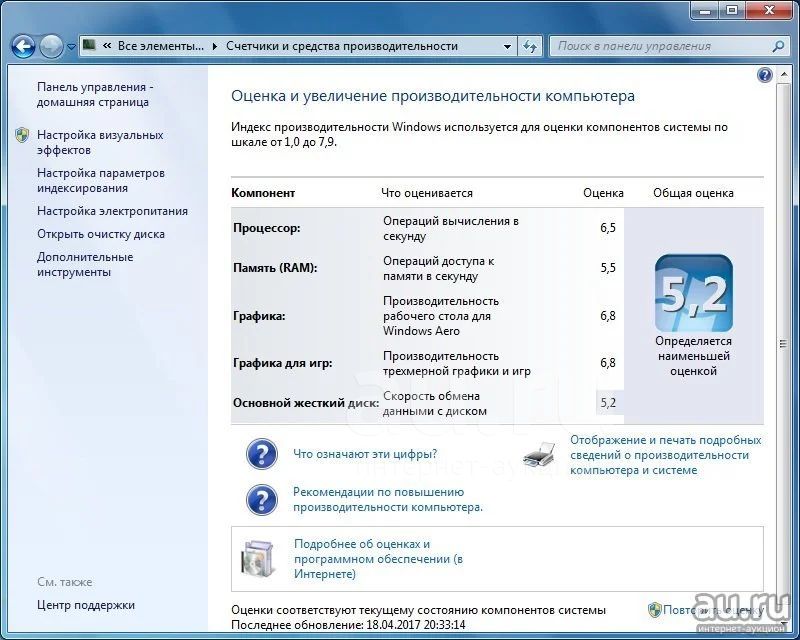Open 'Настройка визуальных эффектов' link
The image size is (800, 640).
100,142
